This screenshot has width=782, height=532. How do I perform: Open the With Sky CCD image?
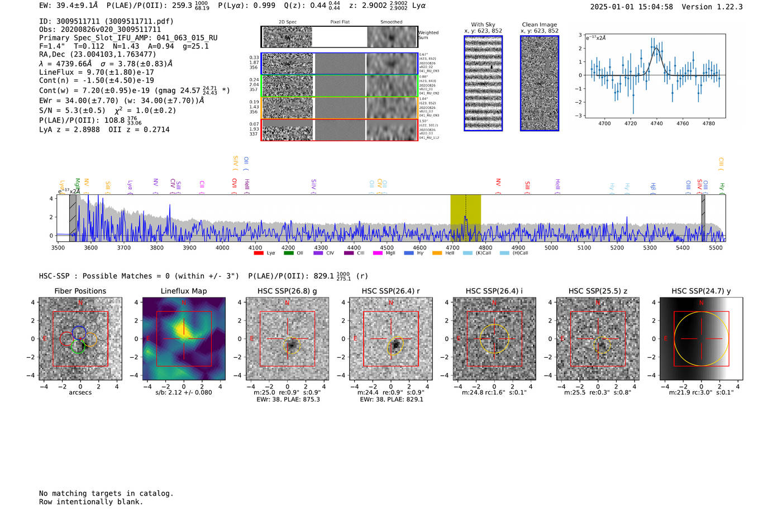point(483,83)
